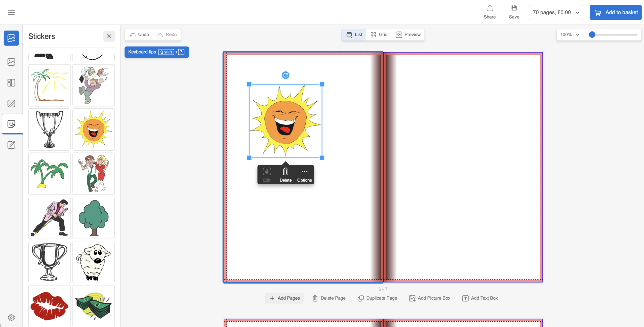Click the add photos sidebar icon
The width and height of the screenshot is (644, 327).
pyautogui.click(x=11, y=38)
